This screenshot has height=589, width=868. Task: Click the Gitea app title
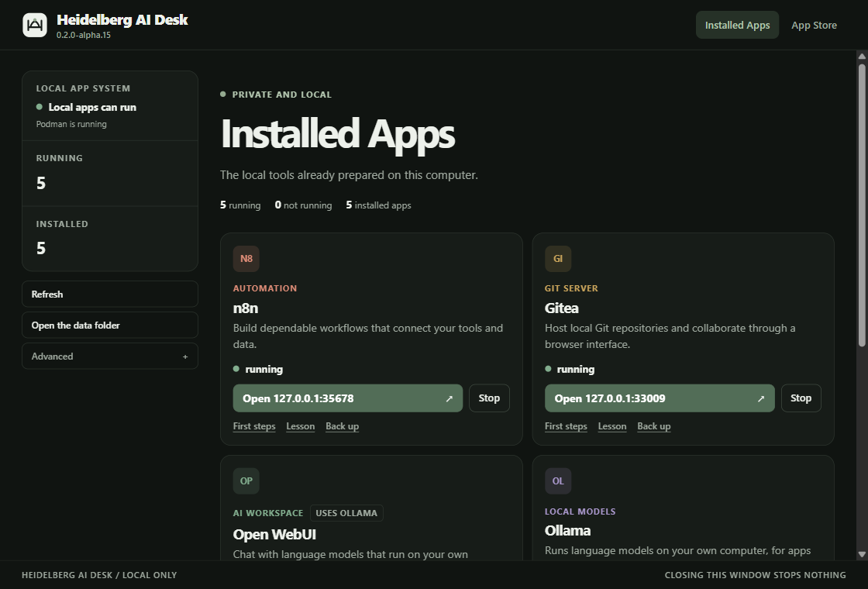pyautogui.click(x=561, y=308)
